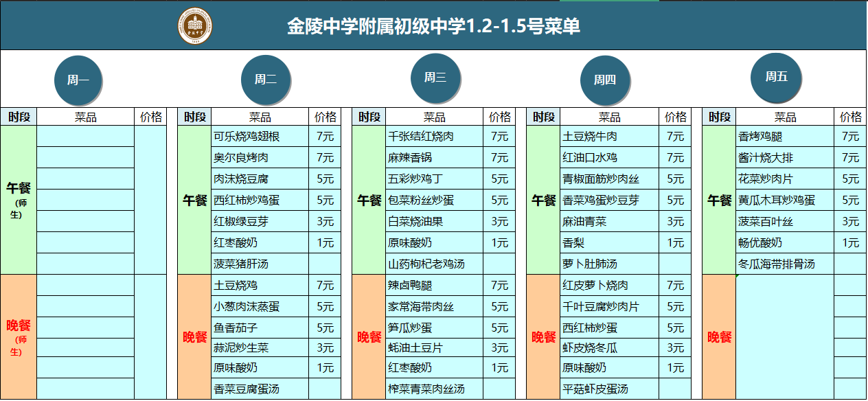Viewport: 868px width, 401px height.
Task: Click the 鱼香茄子 cell
Action: (x=260, y=328)
